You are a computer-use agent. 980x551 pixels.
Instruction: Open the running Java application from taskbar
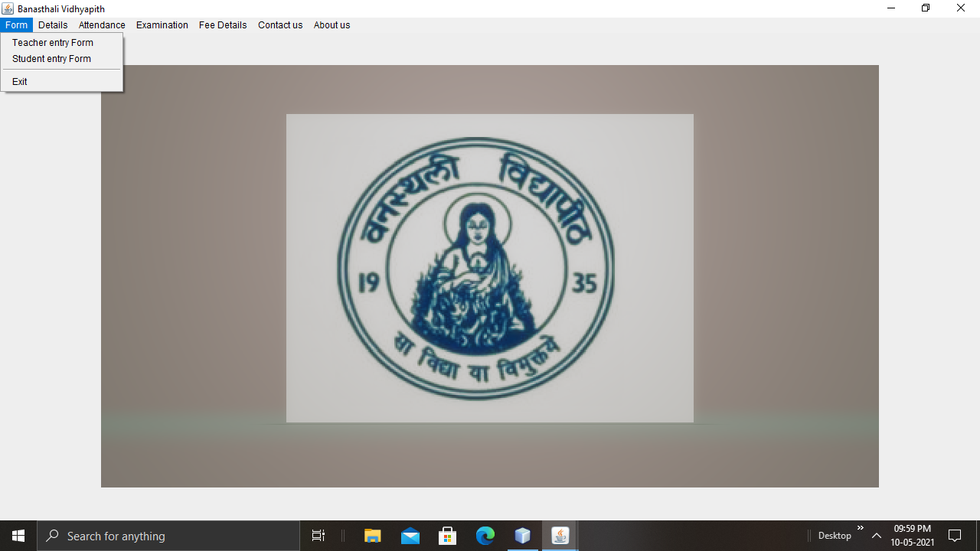tap(560, 536)
